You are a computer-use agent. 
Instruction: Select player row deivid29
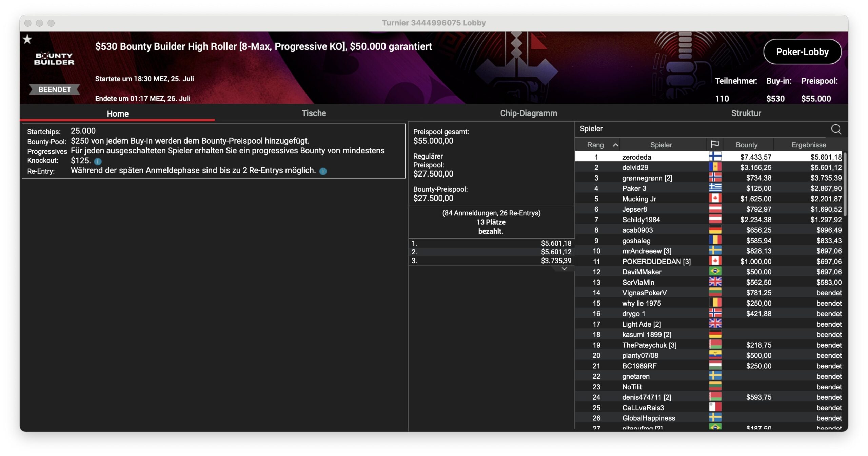click(635, 167)
